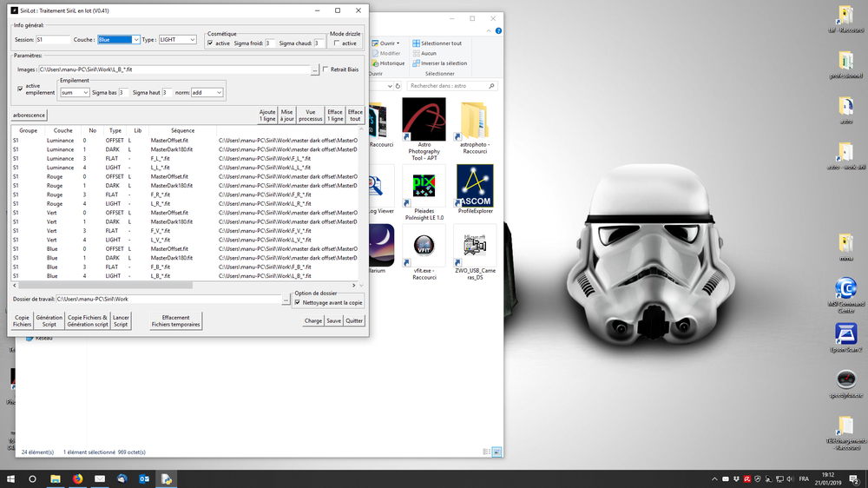868x488 pixels.
Task: Open MSI Command Center desktop icon
Action: [845, 295]
